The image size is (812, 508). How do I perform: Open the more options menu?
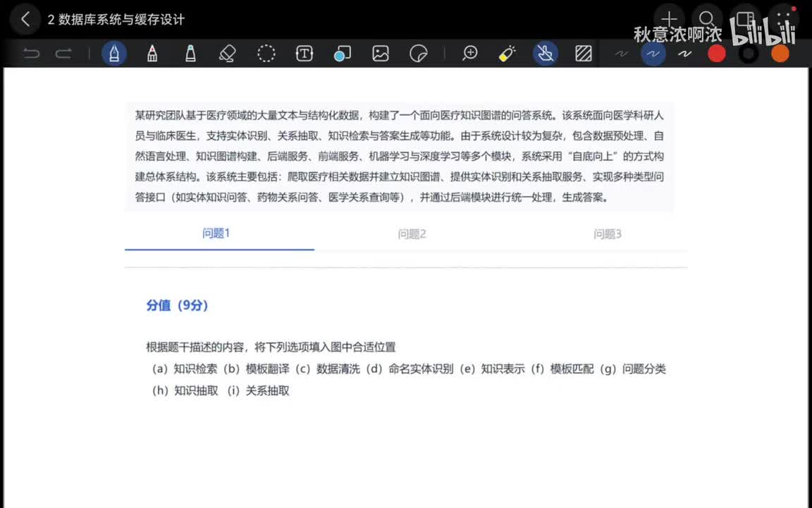click(x=784, y=20)
